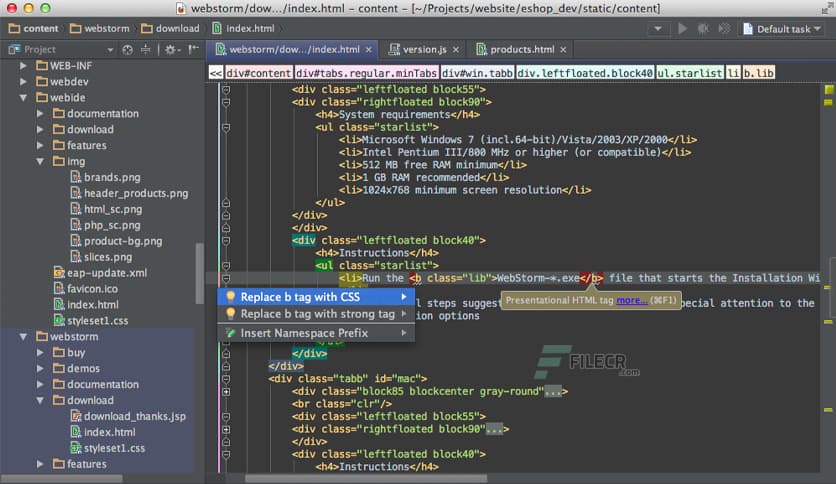Click fold toggle beside leftfloated block55 line

(226, 90)
